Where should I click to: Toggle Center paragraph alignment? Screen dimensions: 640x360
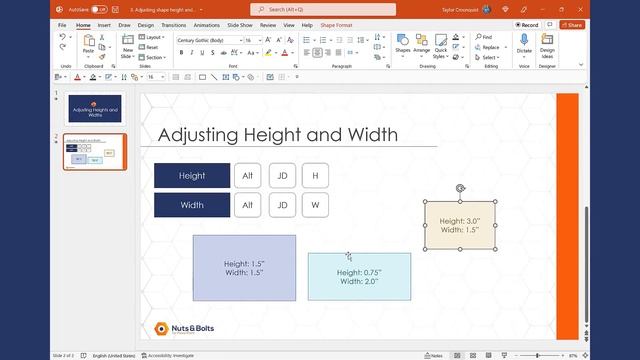tap(317, 53)
